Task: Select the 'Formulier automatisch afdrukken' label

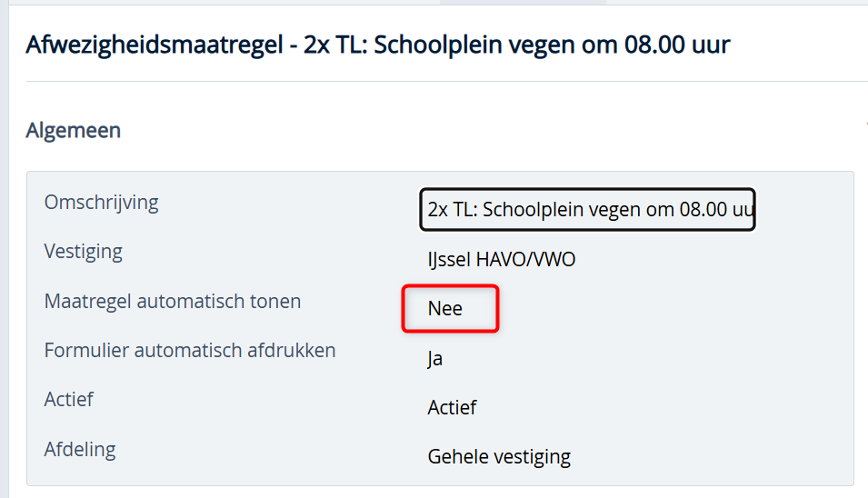Action: 190,350
